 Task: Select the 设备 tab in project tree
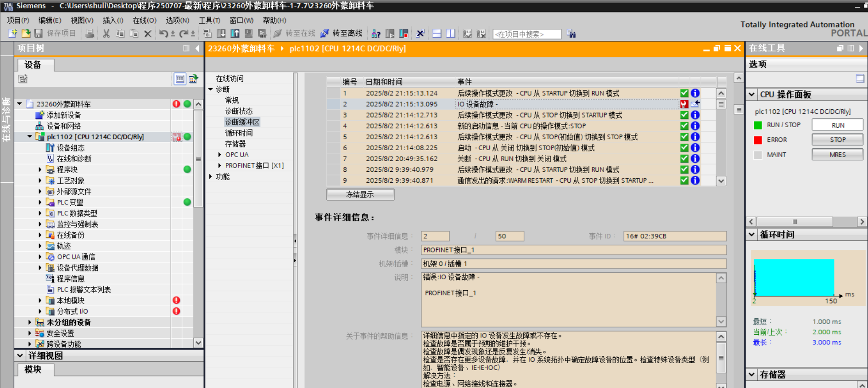click(36, 65)
